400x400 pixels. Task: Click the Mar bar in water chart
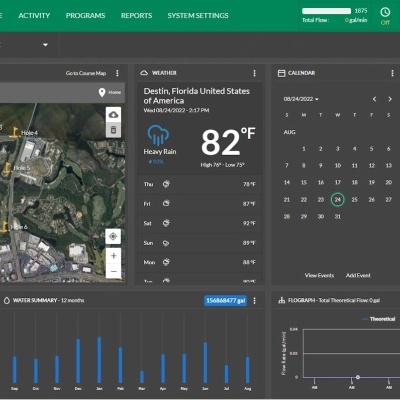point(142,377)
